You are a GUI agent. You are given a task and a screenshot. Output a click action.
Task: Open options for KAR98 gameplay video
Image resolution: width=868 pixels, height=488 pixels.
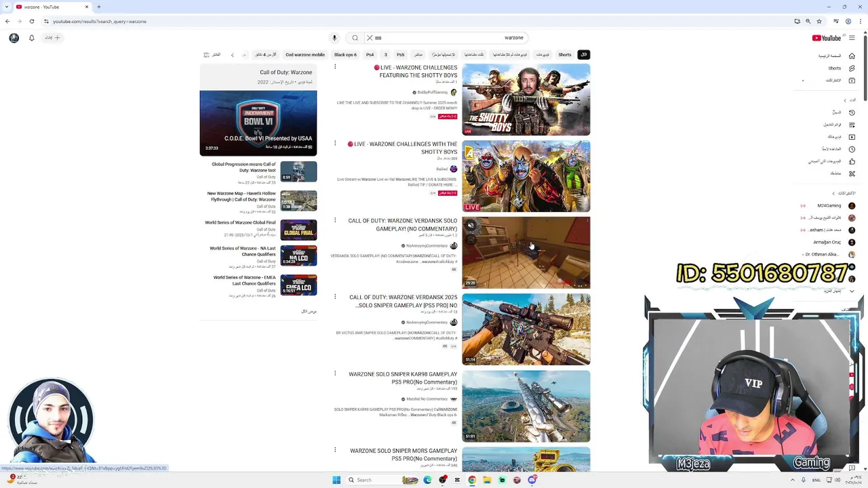(335, 373)
